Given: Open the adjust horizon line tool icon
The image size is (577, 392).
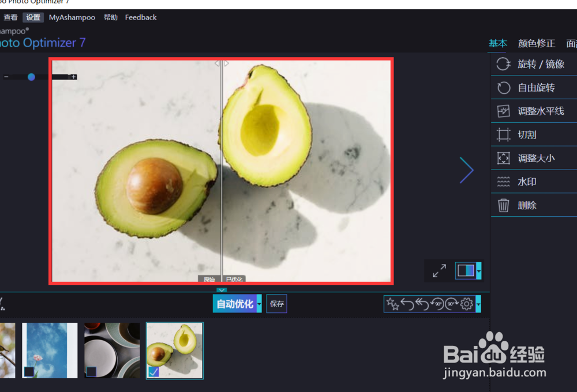Looking at the screenshot, I should [x=503, y=111].
